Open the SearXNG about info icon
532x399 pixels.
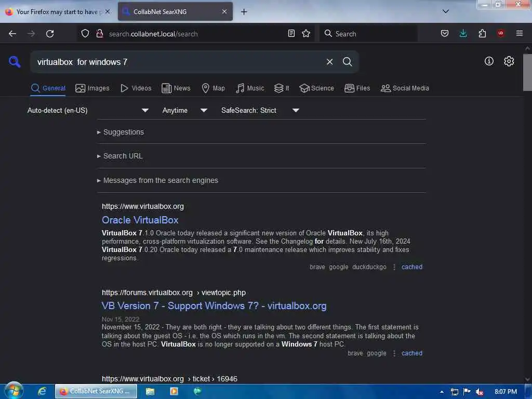(x=489, y=61)
